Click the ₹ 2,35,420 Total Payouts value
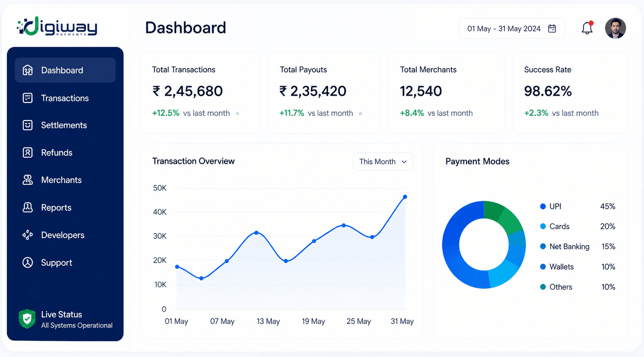 (313, 91)
